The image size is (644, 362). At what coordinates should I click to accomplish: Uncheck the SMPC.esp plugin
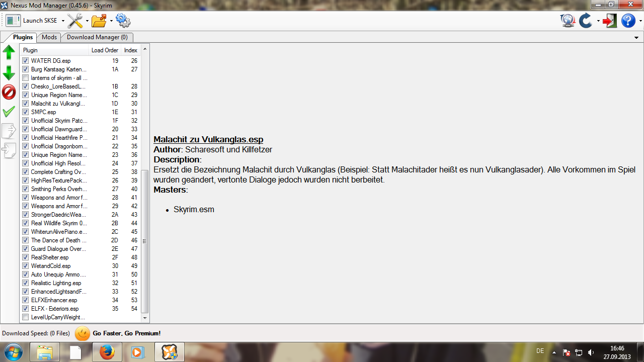(26, 112)
